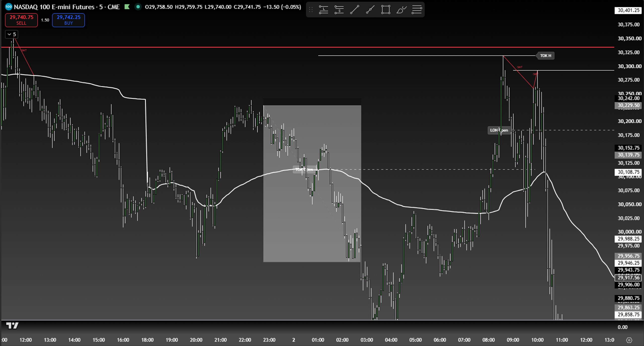
Task: Click the 30,229.50 price label
Action: [628, 105]
